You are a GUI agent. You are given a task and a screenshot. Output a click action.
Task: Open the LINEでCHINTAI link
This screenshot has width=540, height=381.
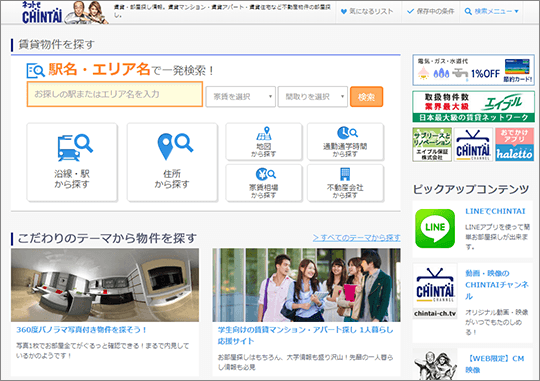[x=495, y=211]
